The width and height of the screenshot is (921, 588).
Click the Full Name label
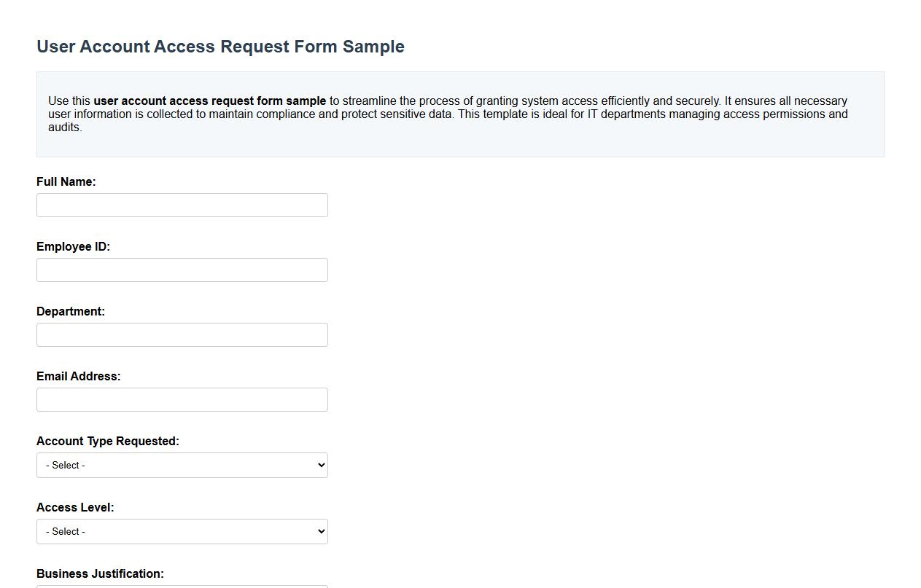[66, 181]
